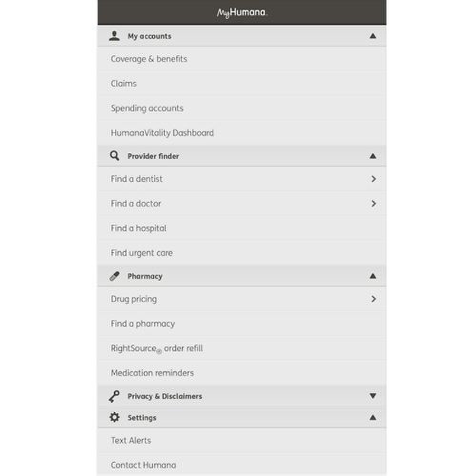Viewport: 476px width, 476px height.
Task: Collapse the Settings section arrow
Action: pyautogui.click(x=373, y=417)
